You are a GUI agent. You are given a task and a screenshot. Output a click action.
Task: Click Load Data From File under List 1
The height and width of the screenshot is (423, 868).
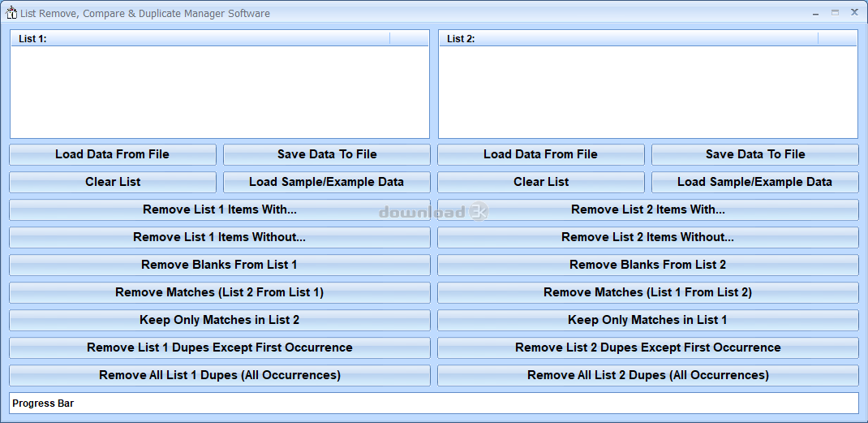[113, 154]
